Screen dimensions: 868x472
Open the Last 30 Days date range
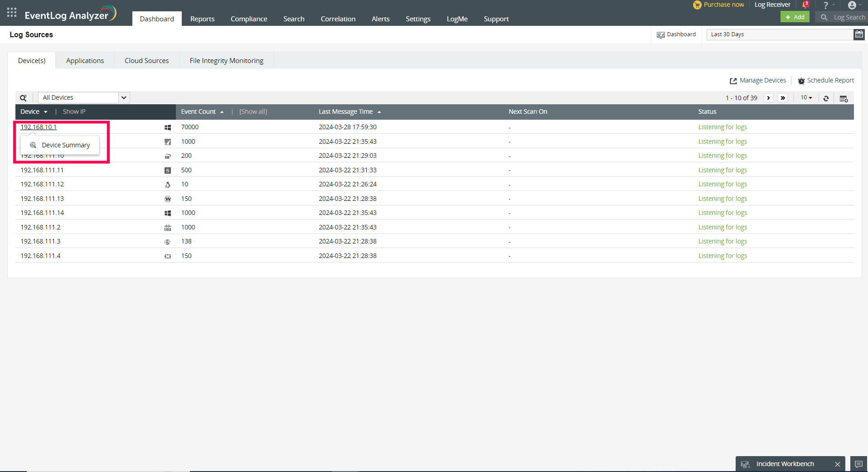[780, 34]
